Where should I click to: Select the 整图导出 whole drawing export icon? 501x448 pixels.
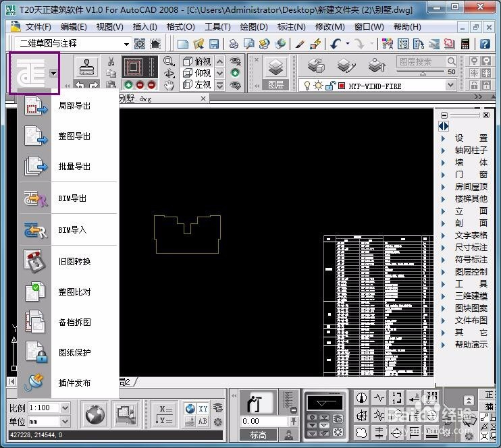coord(36,136)
